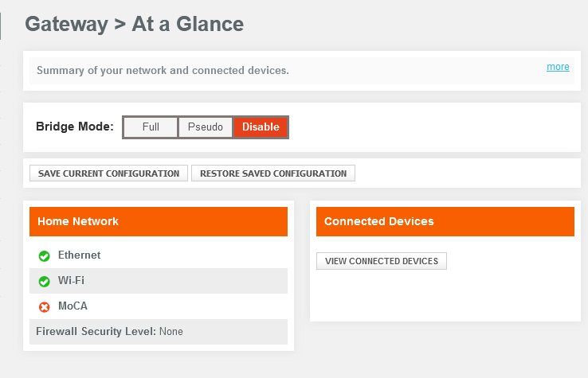This screenshot has height=378, width=588.
Task: Switch Bridge Mode to Pseudo
Action: [206, 127]
